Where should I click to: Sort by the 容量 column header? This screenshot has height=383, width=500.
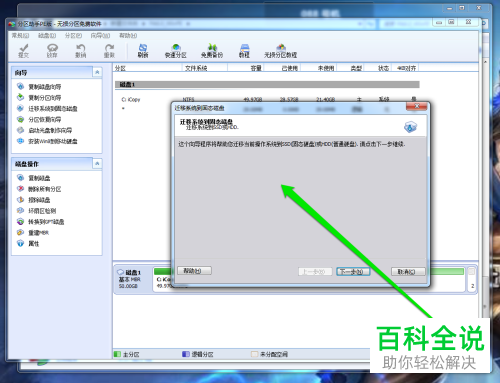pyautogui.click(x=246, y=68)
